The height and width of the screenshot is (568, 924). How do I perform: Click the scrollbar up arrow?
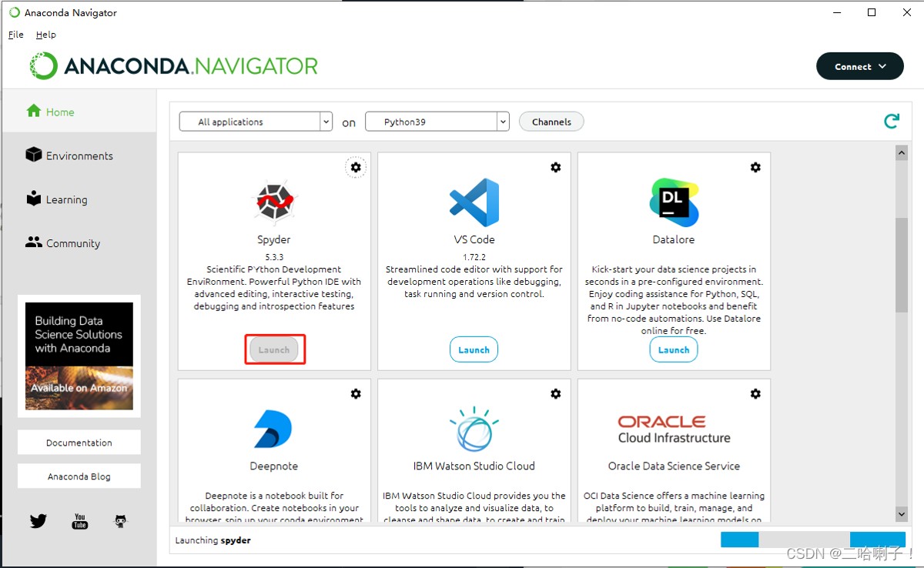[902, 153]
